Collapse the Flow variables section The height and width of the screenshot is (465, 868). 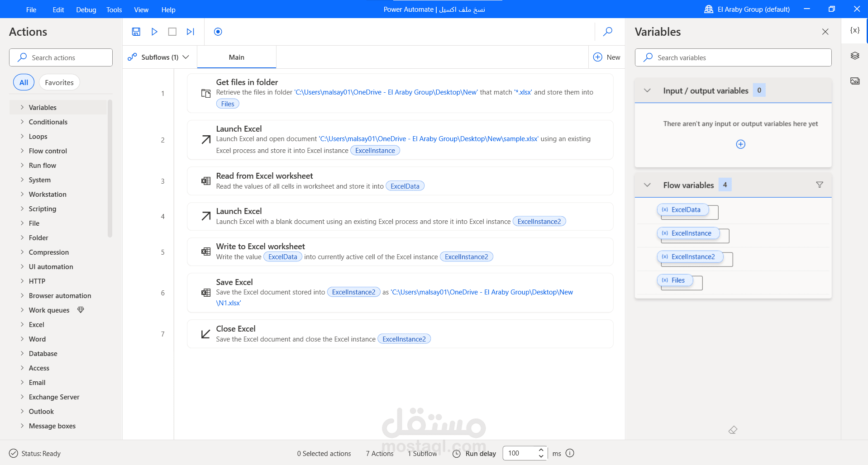pos(648,185)
